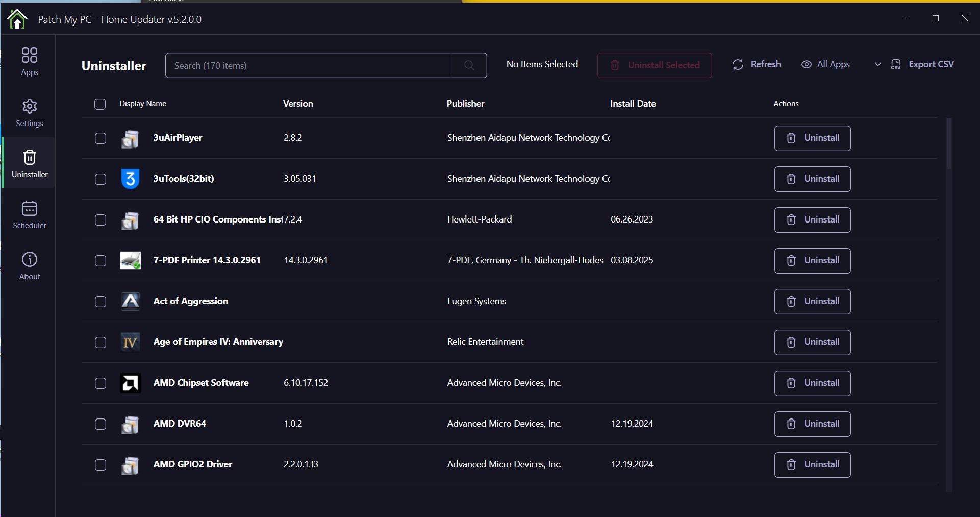Viewport: 980px width, 517px height.
Task: Sort by the Version column header
Action: pyautogui.click(x=298, y=104)
